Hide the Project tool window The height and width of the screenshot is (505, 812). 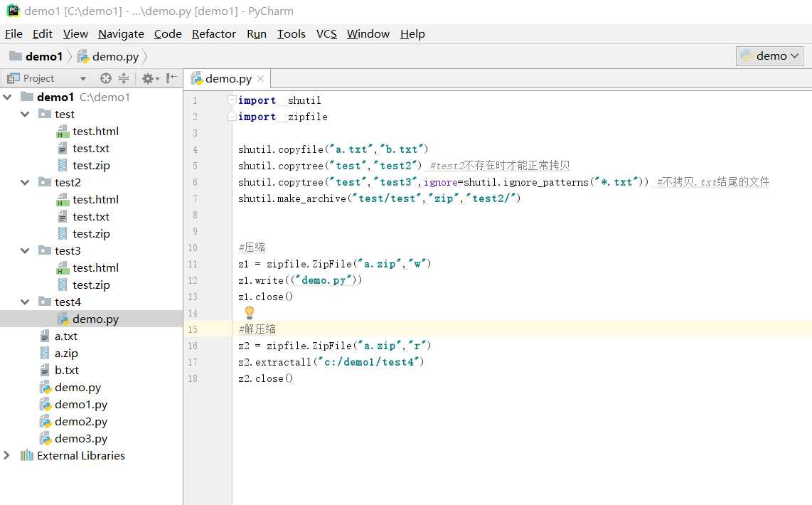point(171,78)
